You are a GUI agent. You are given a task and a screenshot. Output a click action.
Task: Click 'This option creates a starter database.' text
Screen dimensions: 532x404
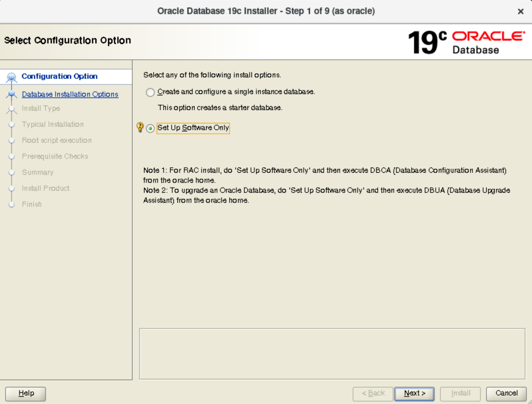[x=220, y=108]
